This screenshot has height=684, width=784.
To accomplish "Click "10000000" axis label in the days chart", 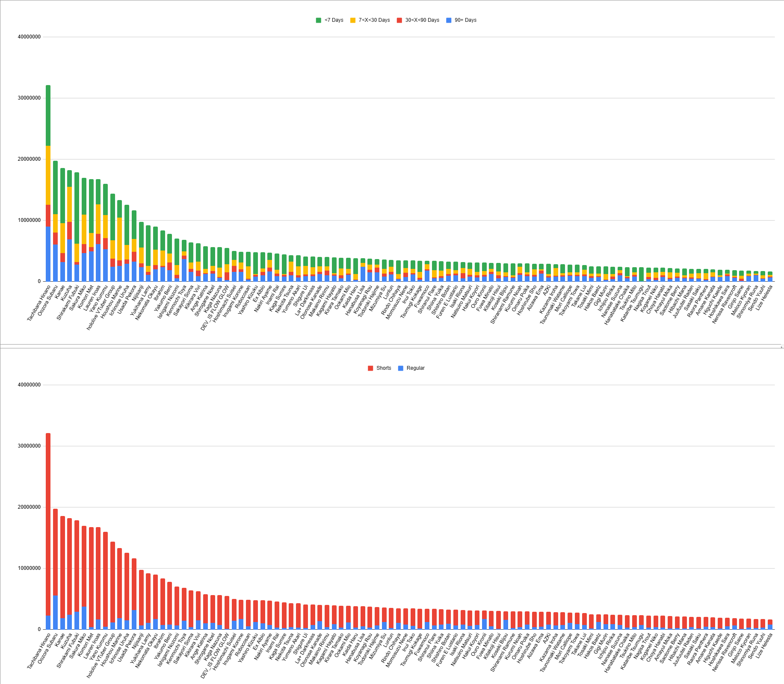I will point(29,220).
